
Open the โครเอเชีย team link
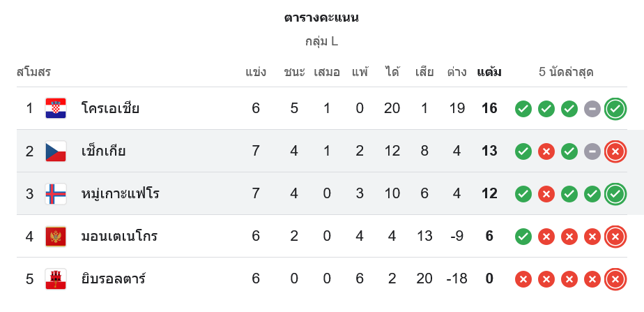pyautogui.click(x=110, y=108)
